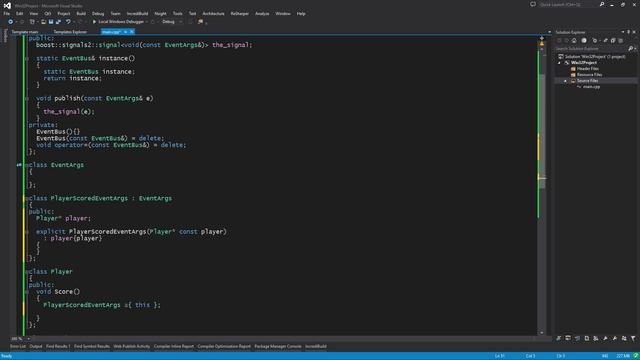Open the Local Windows Debugger dropdown arrow
640x360 pixels.
pos(147,22)
